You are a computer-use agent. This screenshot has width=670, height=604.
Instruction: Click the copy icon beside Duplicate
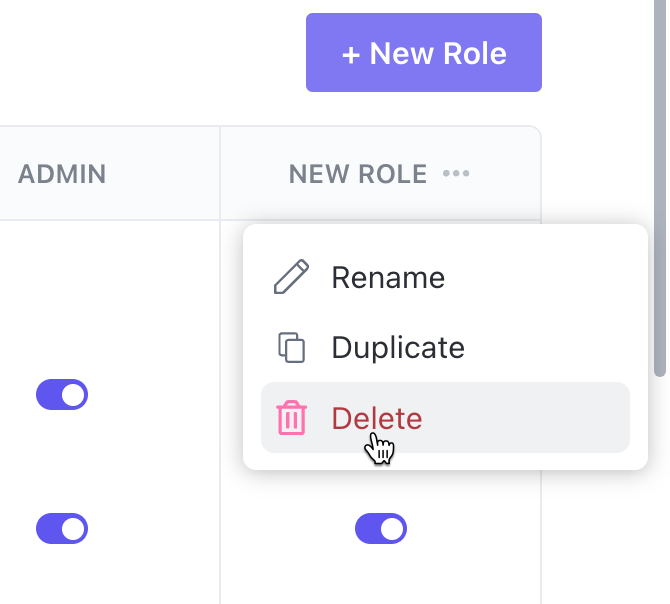coord(291,348)
